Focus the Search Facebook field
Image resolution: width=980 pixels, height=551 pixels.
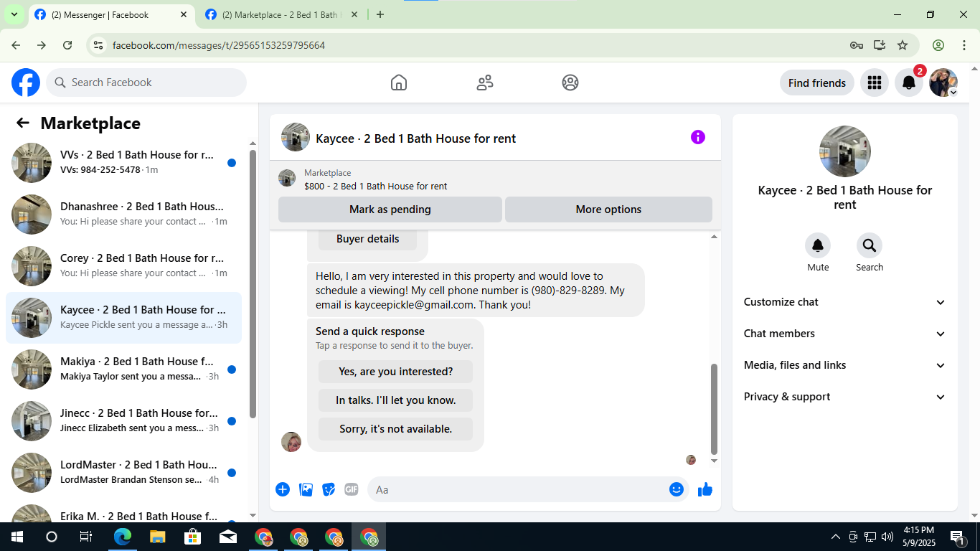pos(146,83)
